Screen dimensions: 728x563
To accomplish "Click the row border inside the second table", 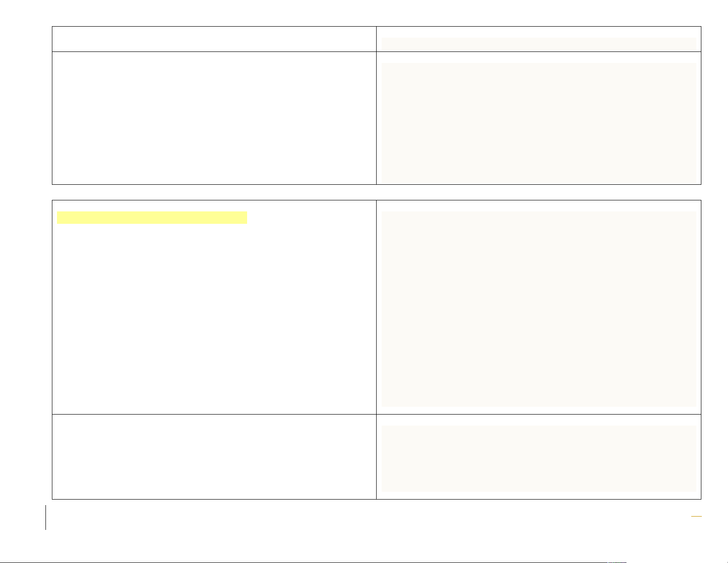I will pyautogui.click(x=214, y=414).
